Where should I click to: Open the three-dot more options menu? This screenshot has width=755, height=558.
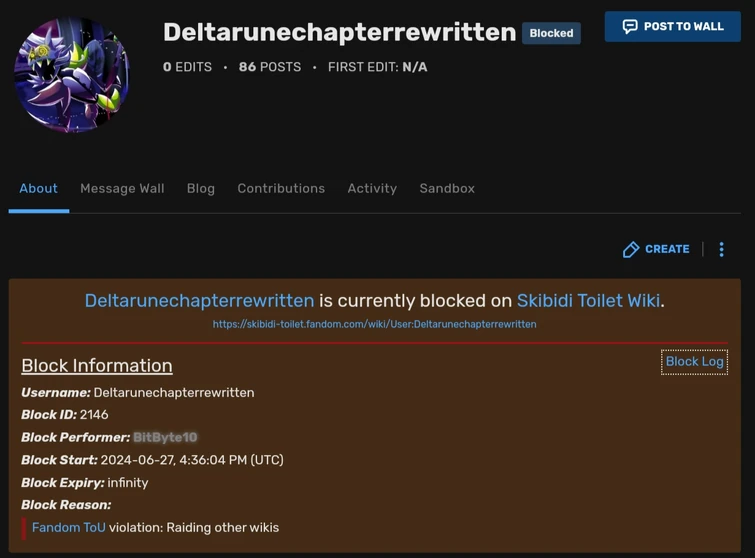coord(721,249)
